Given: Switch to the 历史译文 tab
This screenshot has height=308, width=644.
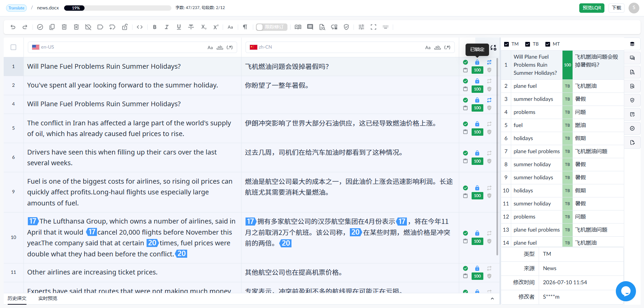Looking at the screenshot, I should click(17, 298).
